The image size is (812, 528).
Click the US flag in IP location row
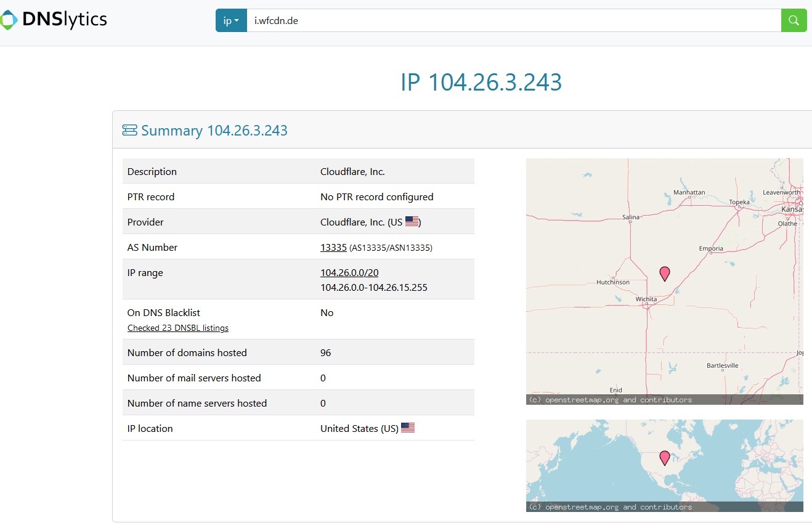pos(408,428)
